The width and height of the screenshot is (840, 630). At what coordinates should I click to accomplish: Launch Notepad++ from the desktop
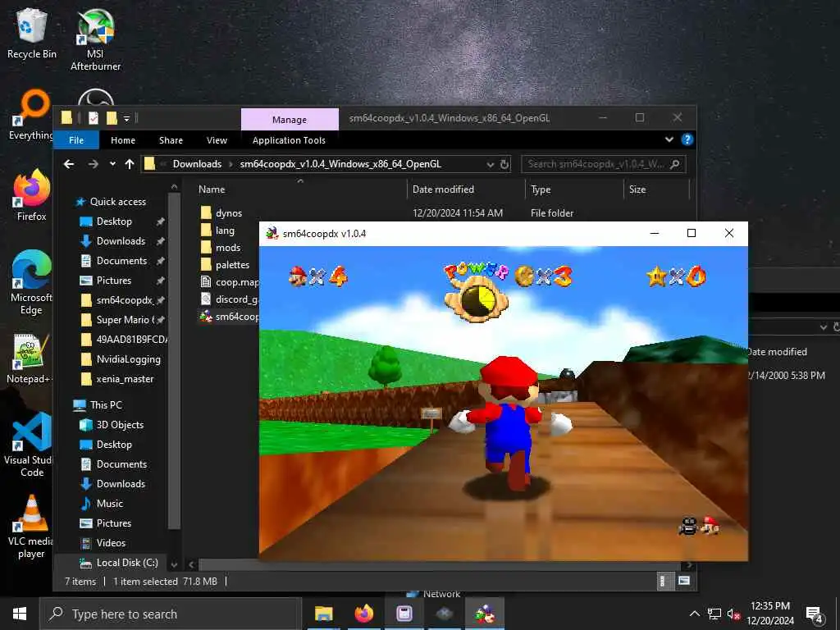30,358
